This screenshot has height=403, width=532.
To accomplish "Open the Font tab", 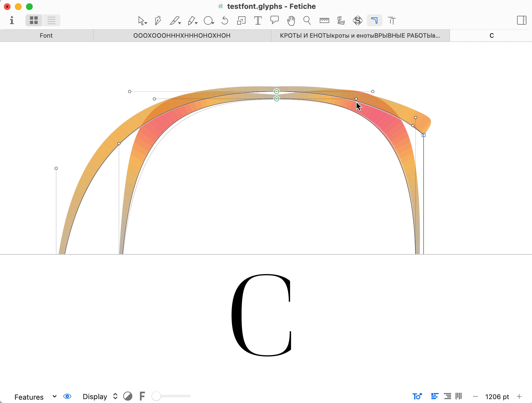I will point(46,35).
